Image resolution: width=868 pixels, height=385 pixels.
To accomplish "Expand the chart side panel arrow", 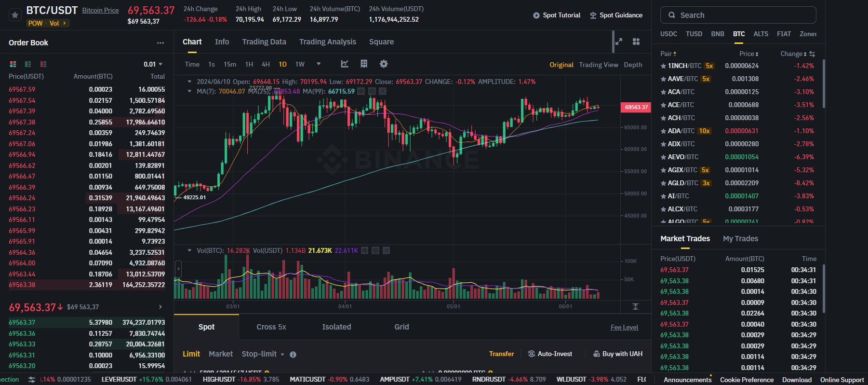I will (x=178, y=269).
